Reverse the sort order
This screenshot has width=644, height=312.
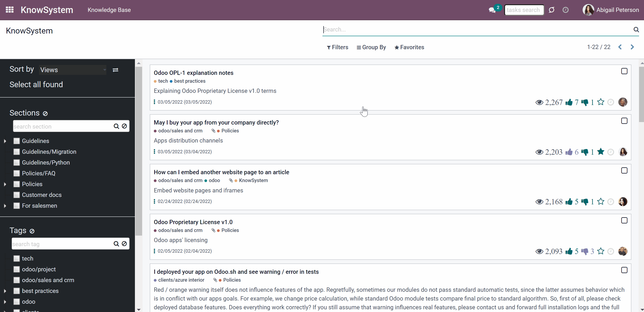tap(115, 70)
